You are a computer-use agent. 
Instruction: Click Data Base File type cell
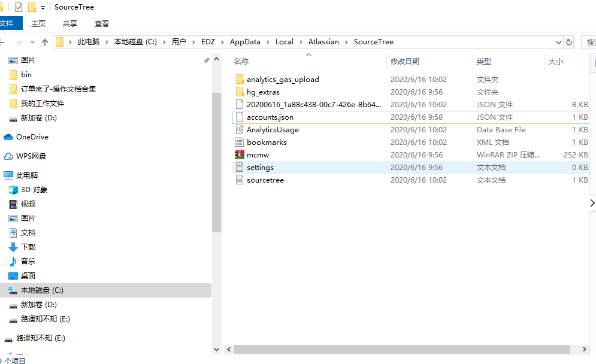pyautogui.click(x=501, y=129)
